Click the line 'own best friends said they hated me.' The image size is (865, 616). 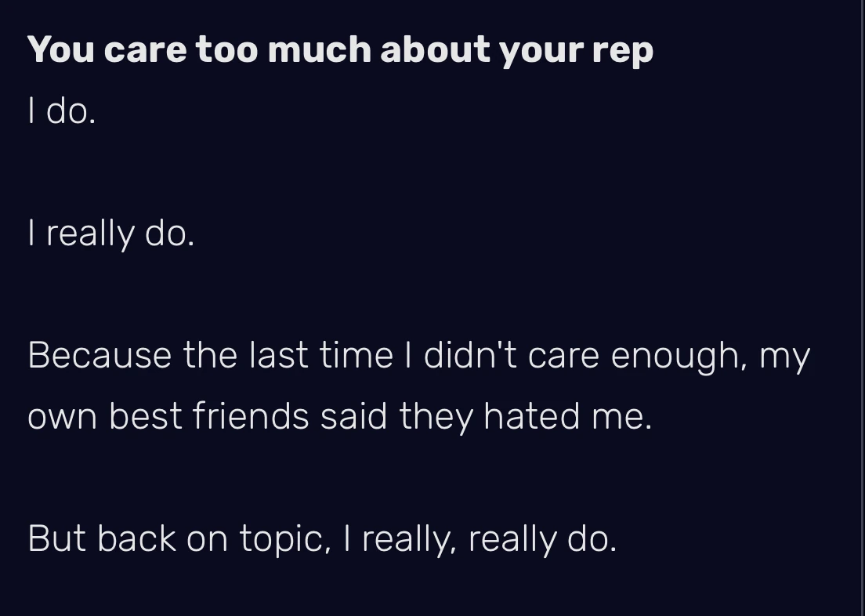[339, 415]
